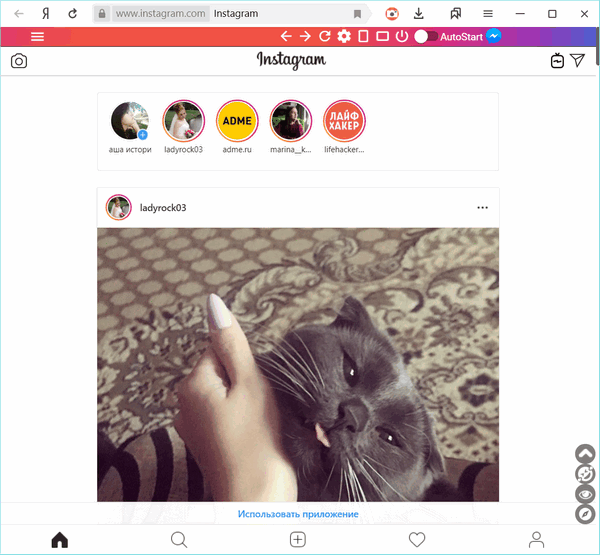Open the browser downloads icon

pos(419,14)
